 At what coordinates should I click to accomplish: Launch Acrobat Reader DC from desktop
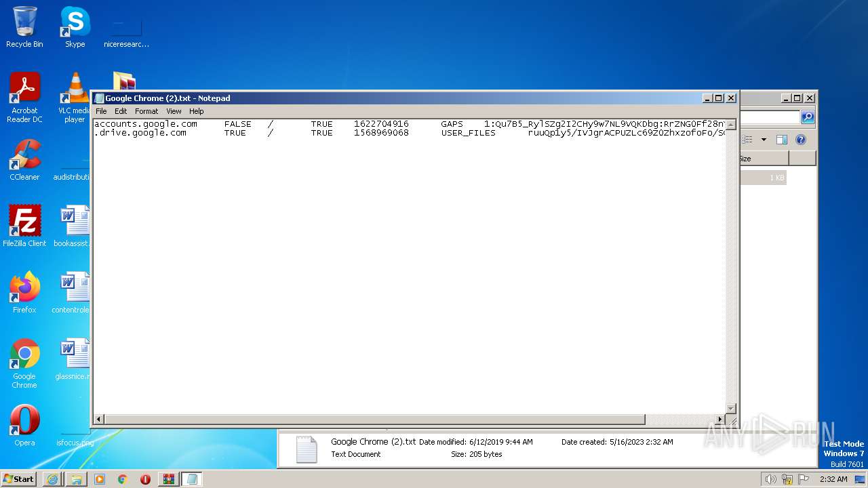point(24,98)
